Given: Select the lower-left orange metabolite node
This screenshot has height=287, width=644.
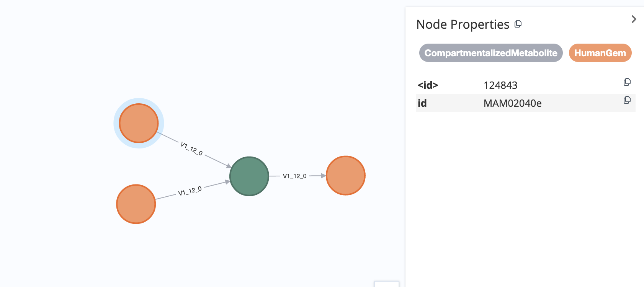Looking at the screenshot, I should tap(136, 204).
